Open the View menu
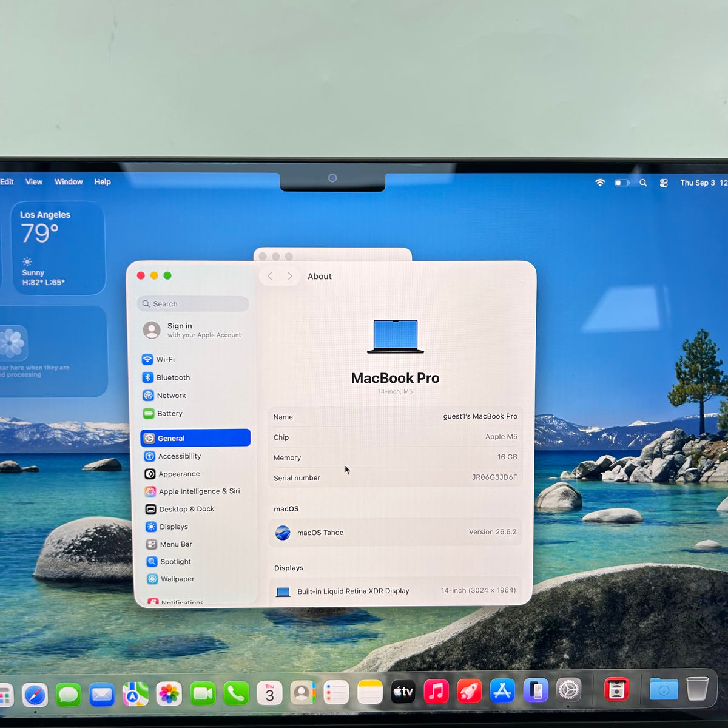 (34, 182)
